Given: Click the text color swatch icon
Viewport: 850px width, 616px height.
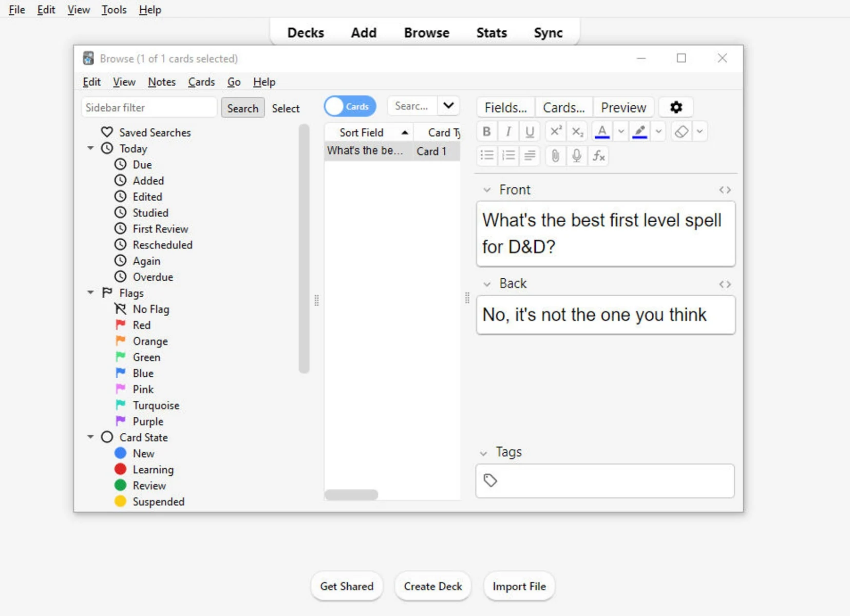Looking at the screenshot, I should pos(602,132).
